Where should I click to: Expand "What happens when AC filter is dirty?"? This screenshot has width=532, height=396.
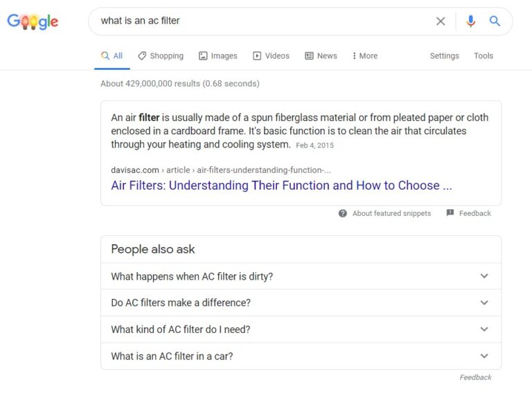[484, 276]
